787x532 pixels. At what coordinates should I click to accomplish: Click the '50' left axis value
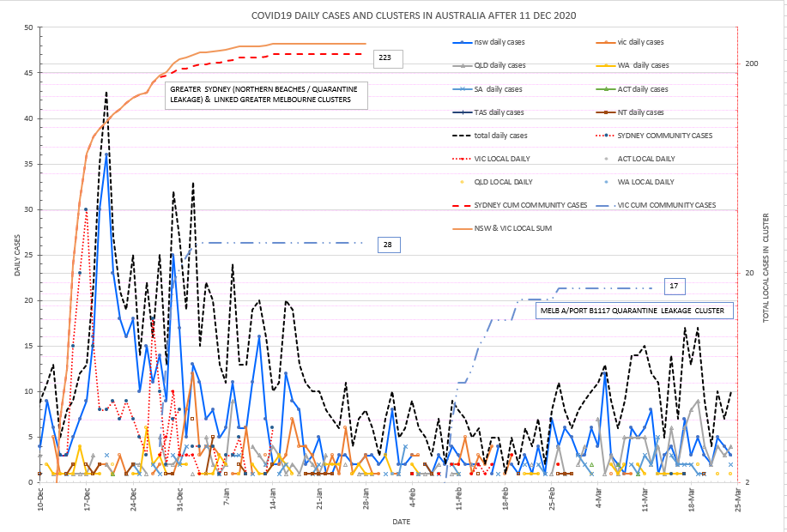[29, 27]
